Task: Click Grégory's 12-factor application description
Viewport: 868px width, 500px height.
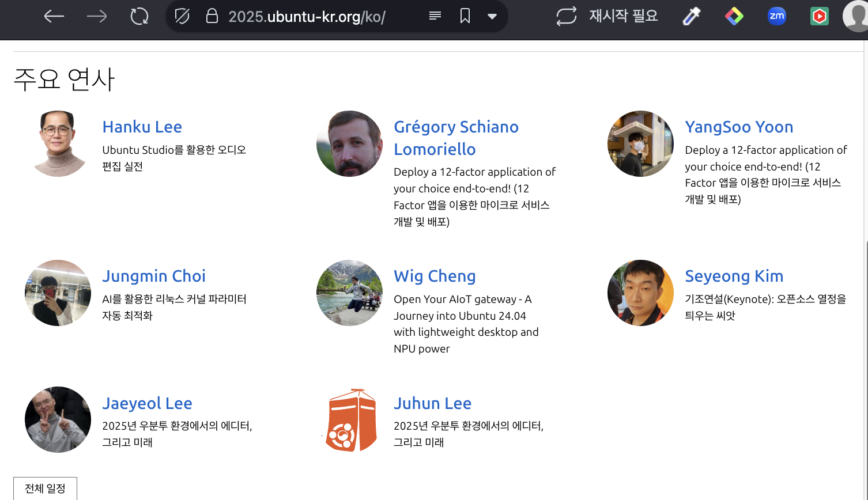Action: (x=474, y=196)
